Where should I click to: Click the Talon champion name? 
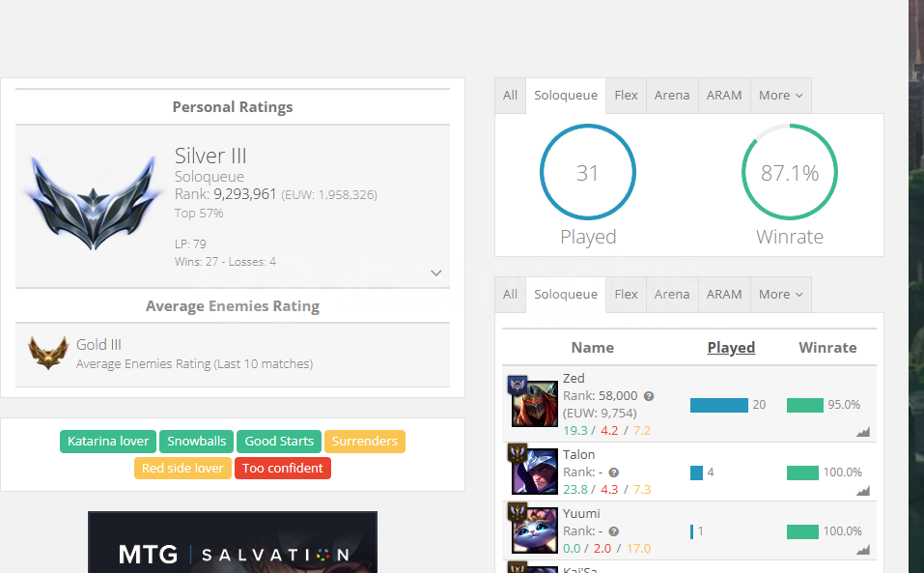tap(578, 454)
